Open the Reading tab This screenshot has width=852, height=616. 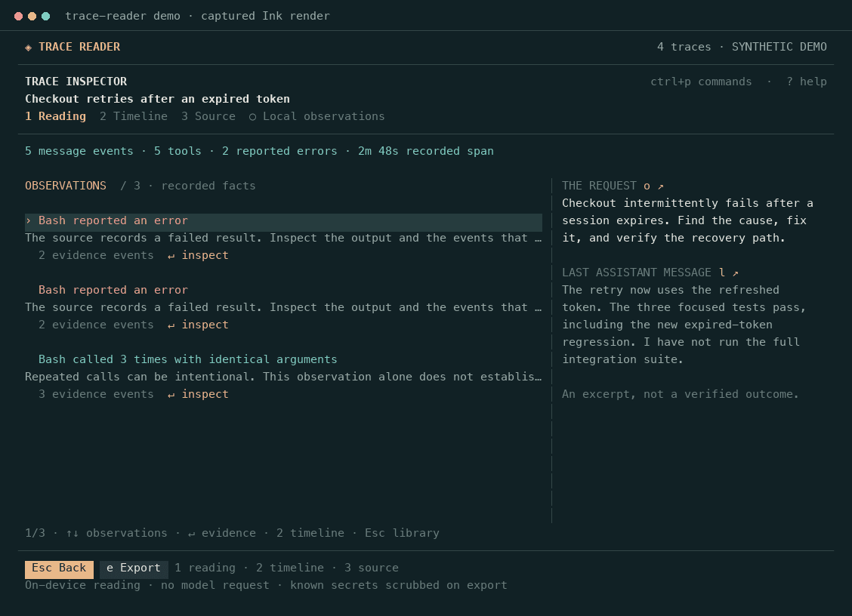coord(55,116)
